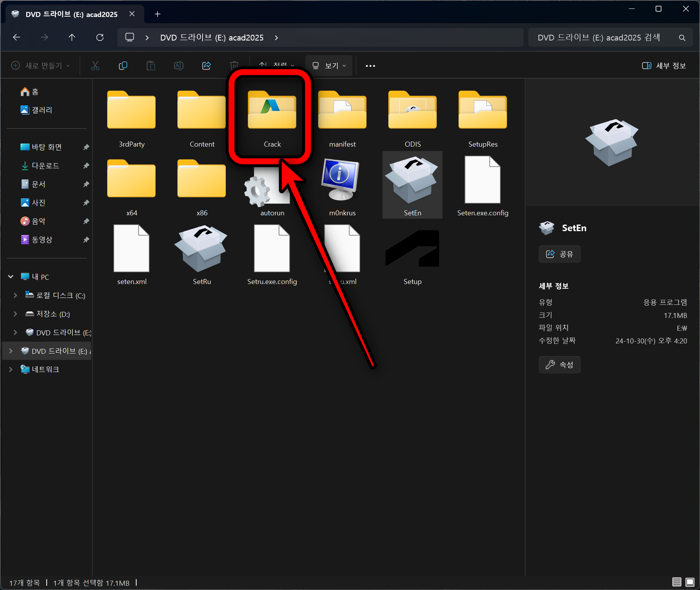Click the SetEn preview thumbnail

pos(612,143)
